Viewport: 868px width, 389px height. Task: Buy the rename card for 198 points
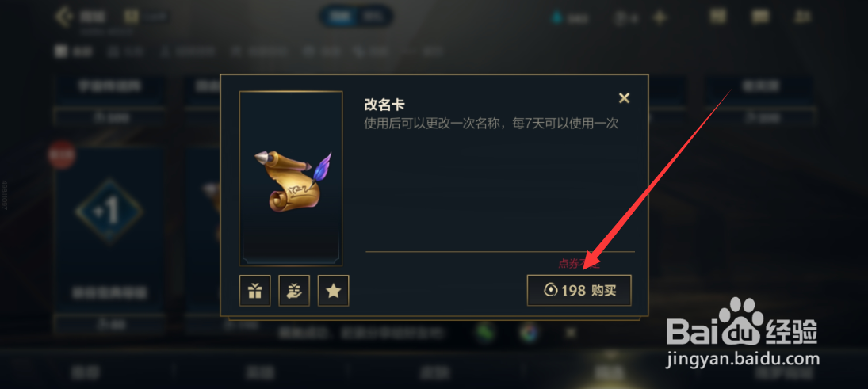pos(579,290)
